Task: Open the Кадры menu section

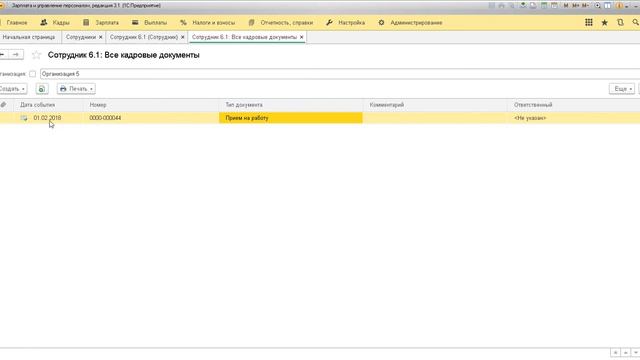Action: 55,22
